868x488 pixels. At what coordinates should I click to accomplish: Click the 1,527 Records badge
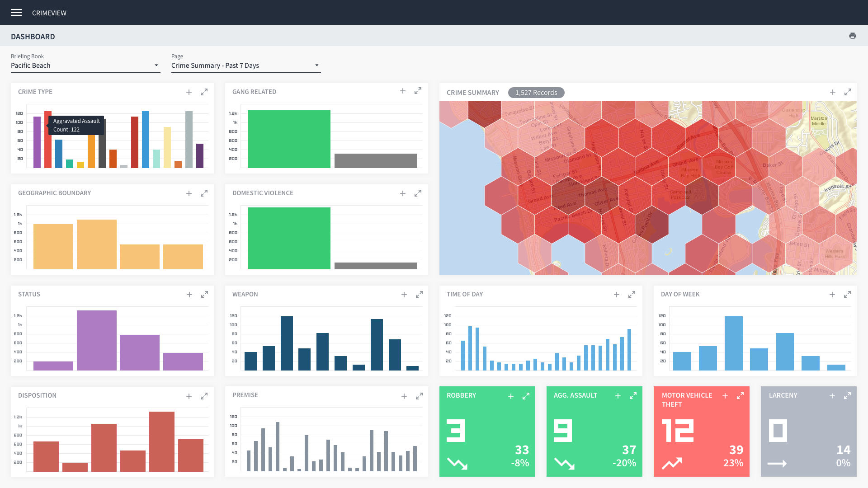(x=536, y=93)
